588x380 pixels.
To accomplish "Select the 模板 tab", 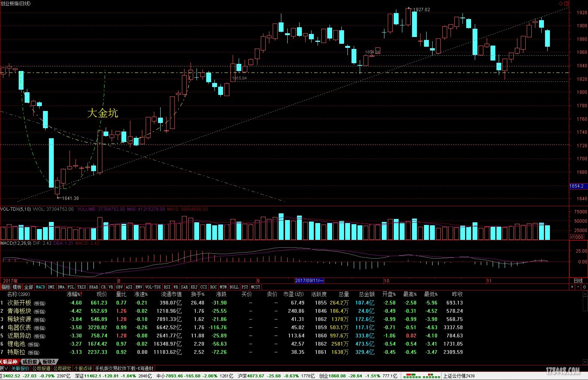I will (17, 287).
